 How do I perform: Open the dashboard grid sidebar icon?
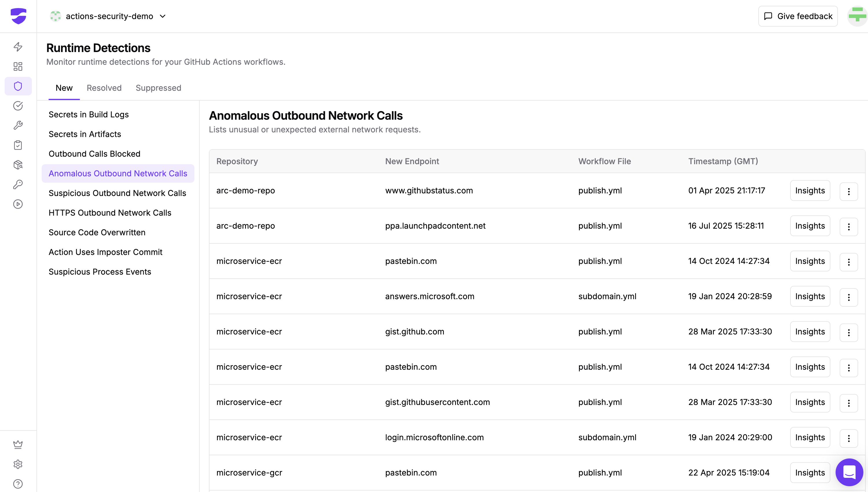coord(18,66)
